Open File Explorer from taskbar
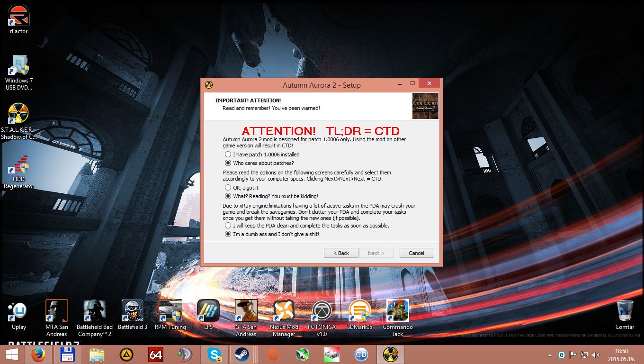Image resolution: width=644 pixels, height=364 pixels. (97, 355)
